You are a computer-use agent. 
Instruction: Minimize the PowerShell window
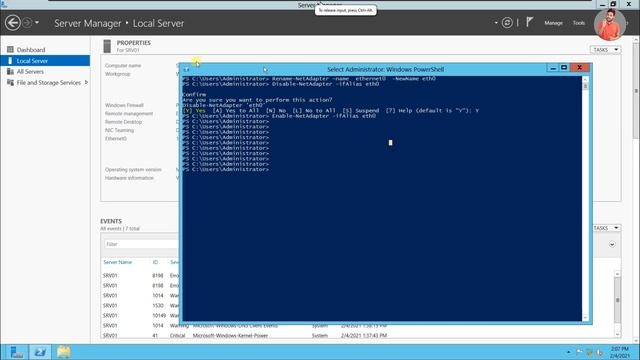point(553,68)
